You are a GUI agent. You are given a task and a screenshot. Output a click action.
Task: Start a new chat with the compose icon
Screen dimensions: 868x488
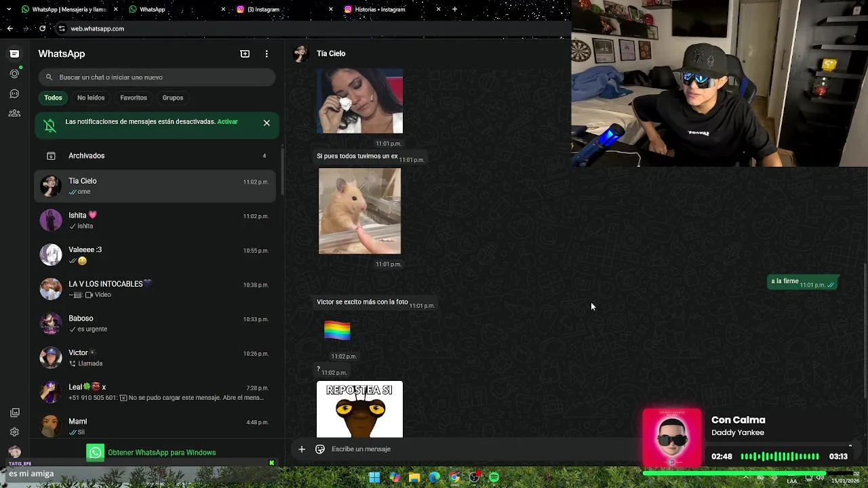[245, 54]
